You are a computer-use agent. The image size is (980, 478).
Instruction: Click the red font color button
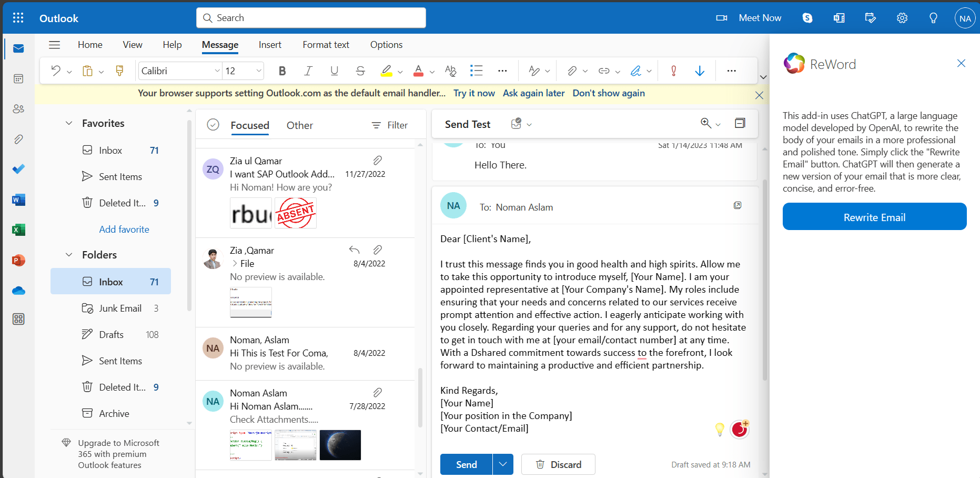(x=419, y=71)
